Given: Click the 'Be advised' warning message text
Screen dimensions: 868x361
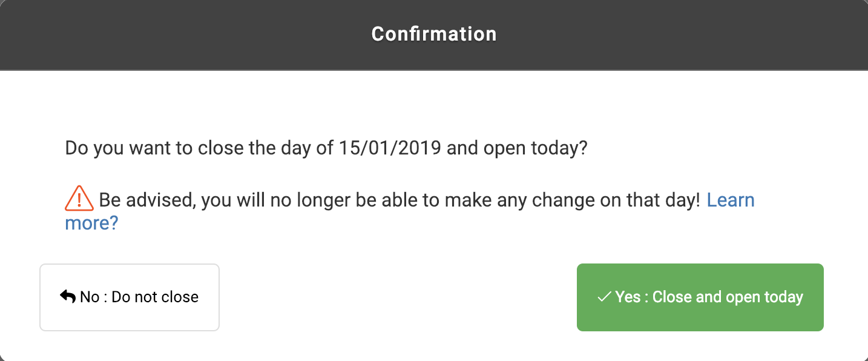Looking at the screenshot, I should pyautogui.click(x=399, y=200).
